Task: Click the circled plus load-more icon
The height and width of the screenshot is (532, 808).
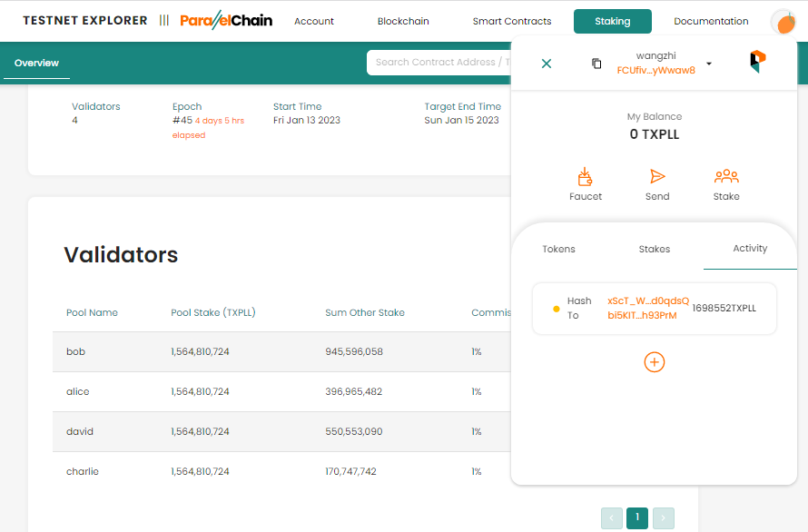Action: click(655, 362)
